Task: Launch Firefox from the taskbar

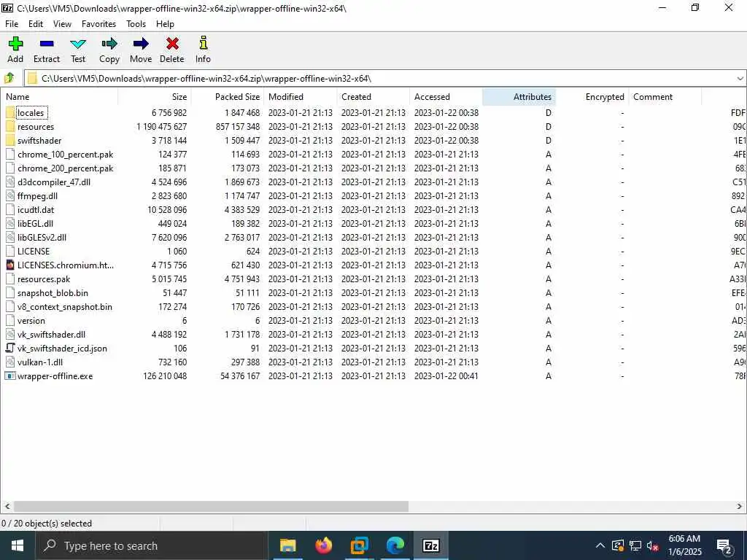Action: point(323,545)
